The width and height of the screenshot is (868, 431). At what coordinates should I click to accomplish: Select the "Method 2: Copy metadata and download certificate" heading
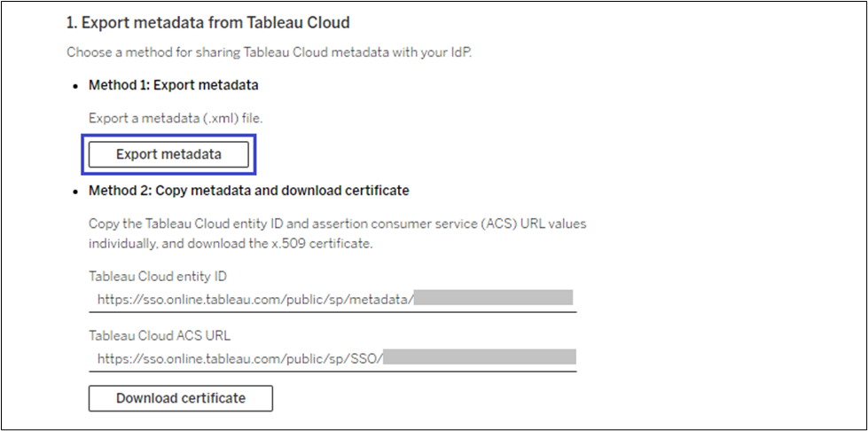click(x=248, y=191)
